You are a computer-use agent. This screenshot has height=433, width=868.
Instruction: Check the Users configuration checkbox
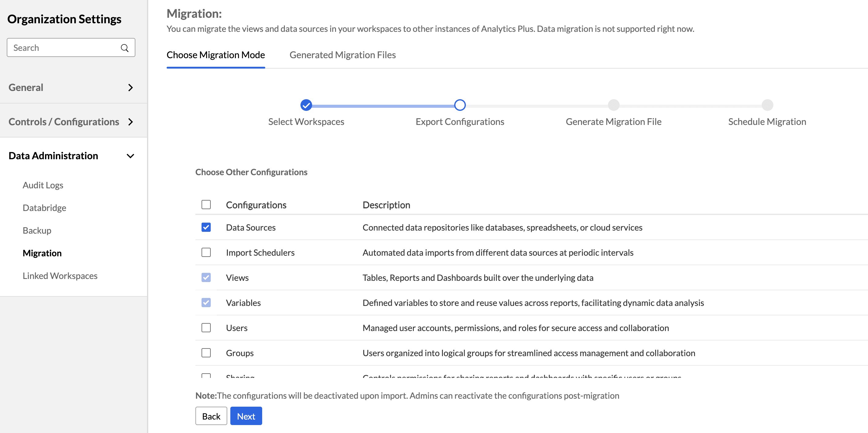206,328
